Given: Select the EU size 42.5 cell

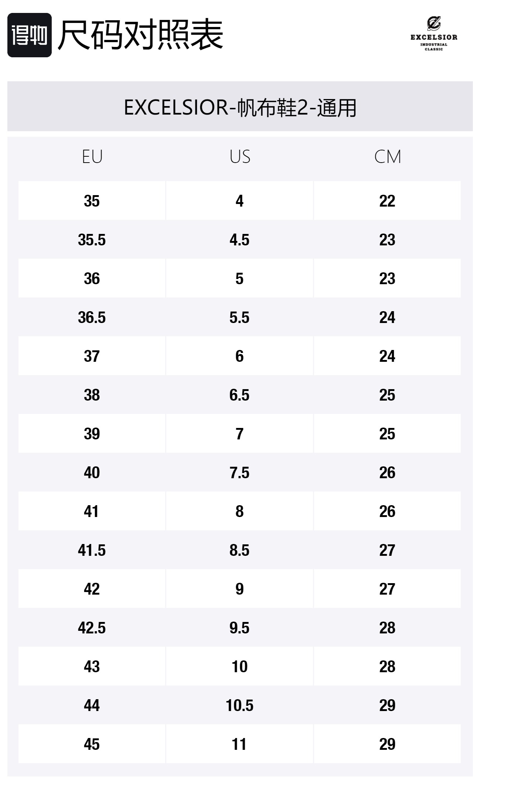Looking at the screenshot, I should 92,628.
